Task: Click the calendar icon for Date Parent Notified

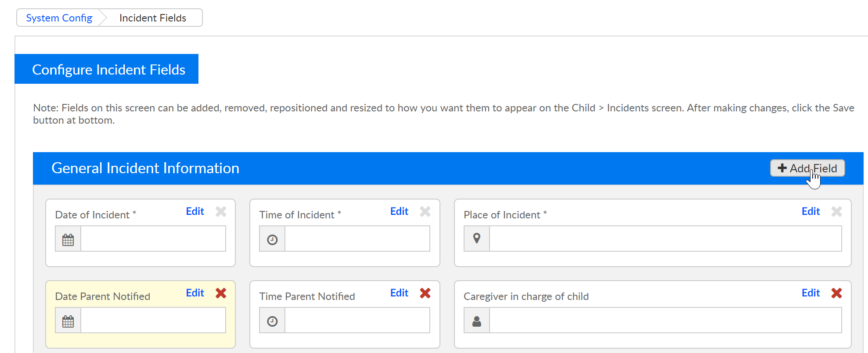Action: tap(68, 321)
